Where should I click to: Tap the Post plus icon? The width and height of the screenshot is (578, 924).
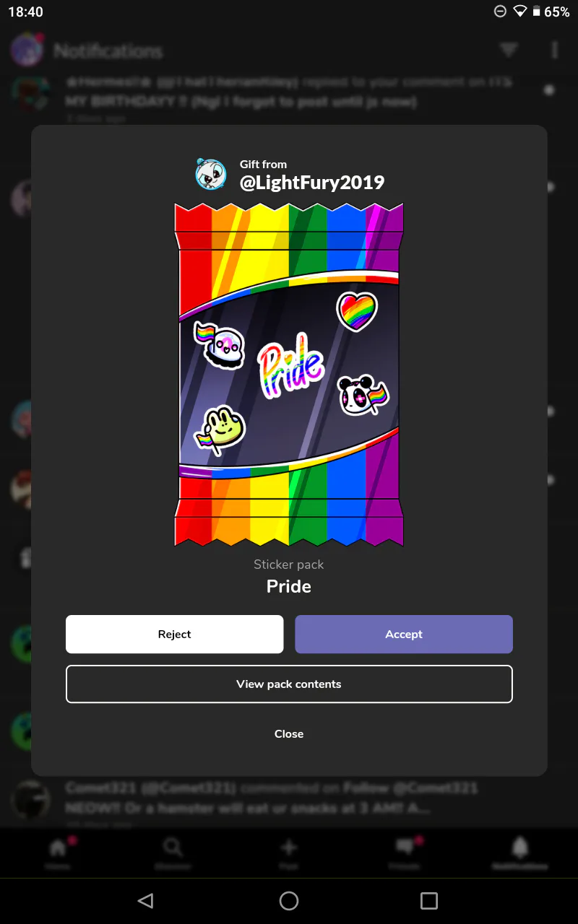289,852
